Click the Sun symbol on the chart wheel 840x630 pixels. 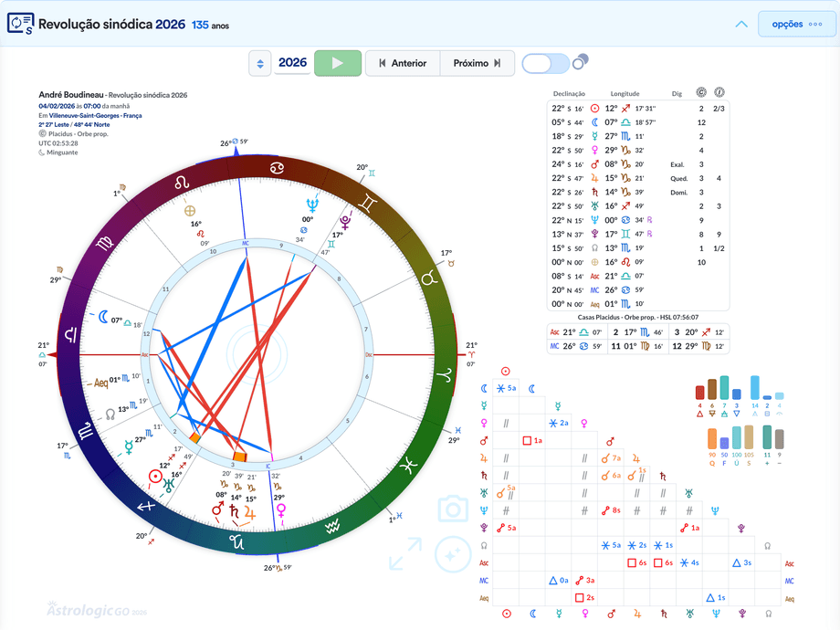point(155,477)
